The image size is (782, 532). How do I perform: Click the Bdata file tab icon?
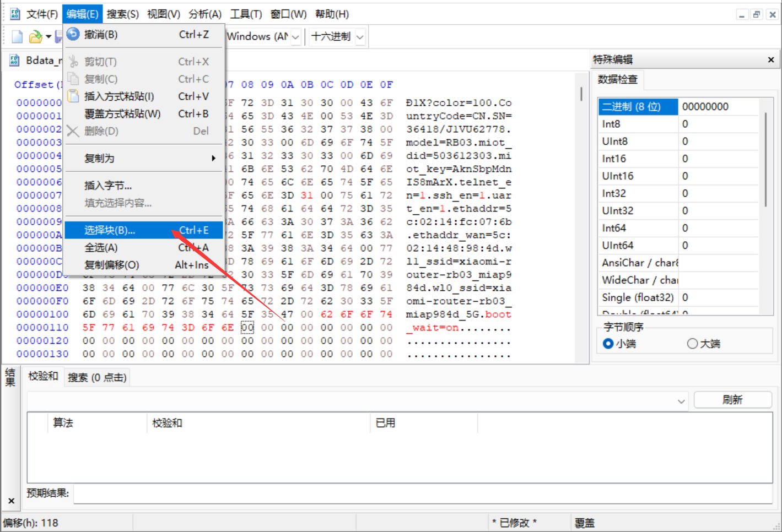(14, 61)
